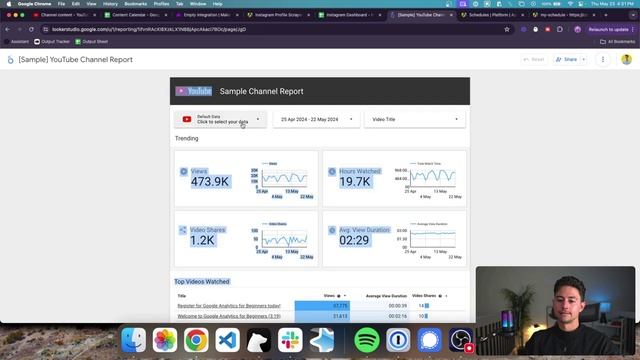The image size is (640, 360).
Task: Click the Top Videos Watched heading
Action: (x=202, y=282)
